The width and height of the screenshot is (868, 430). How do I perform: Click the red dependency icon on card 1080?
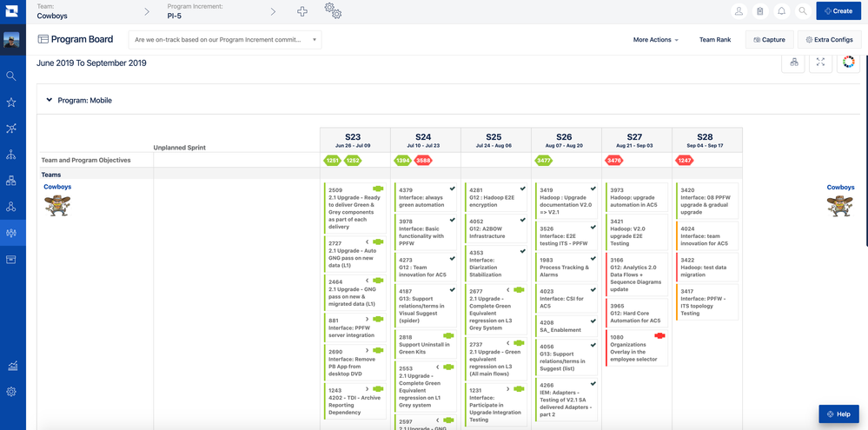[x=659, y=335]
